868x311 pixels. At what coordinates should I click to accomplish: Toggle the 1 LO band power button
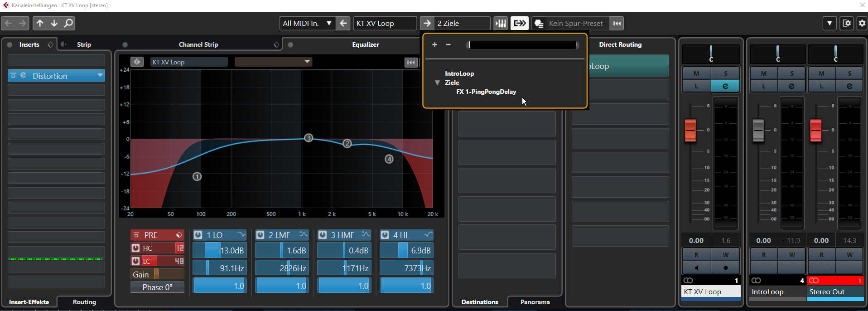(x=198, y=235)
